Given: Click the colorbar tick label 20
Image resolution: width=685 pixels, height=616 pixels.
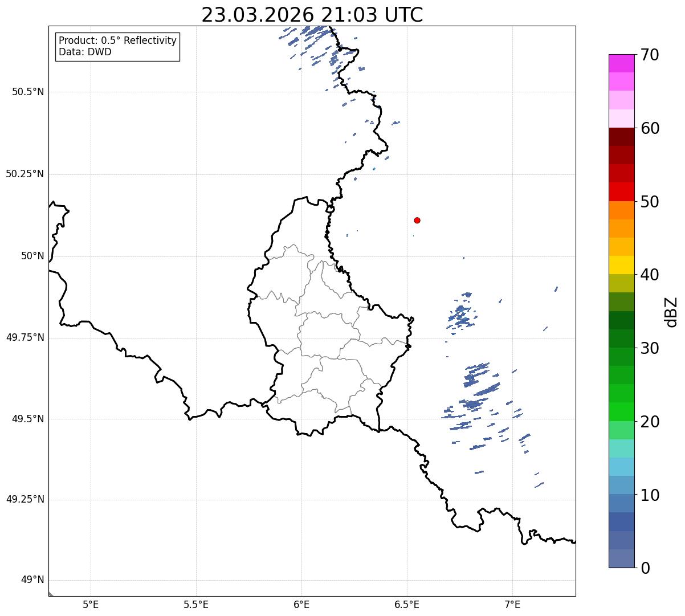Looking at the screenshot, I should click(x=650, y=422).
